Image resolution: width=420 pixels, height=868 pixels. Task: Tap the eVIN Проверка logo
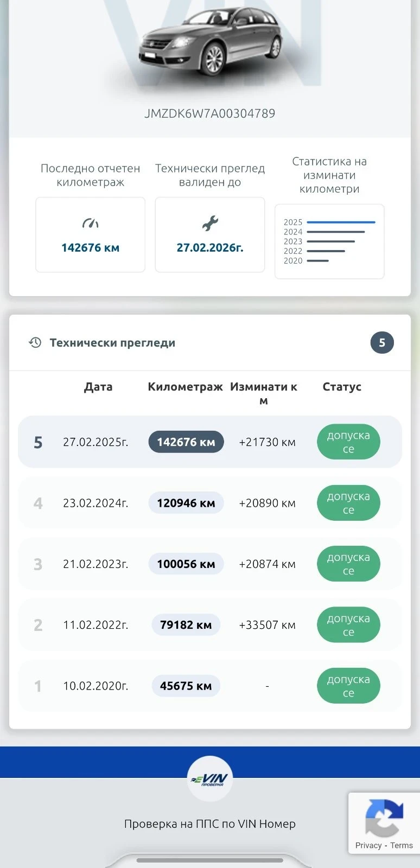tap(210, 779)
